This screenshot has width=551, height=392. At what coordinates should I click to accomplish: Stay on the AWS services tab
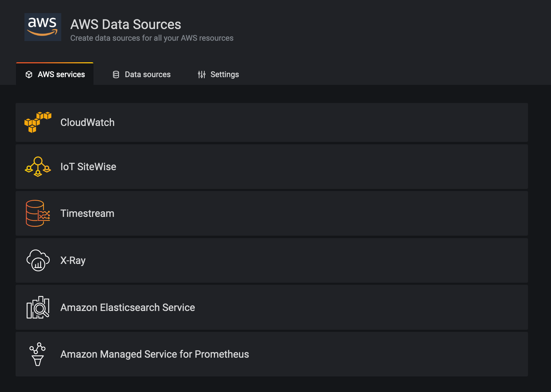point(61,74)
